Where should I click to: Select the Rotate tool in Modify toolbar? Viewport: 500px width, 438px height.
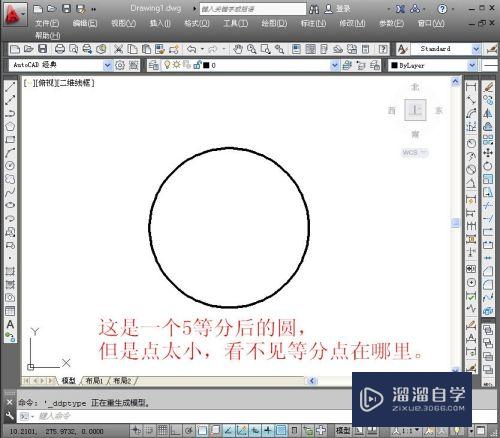(488, 166)
